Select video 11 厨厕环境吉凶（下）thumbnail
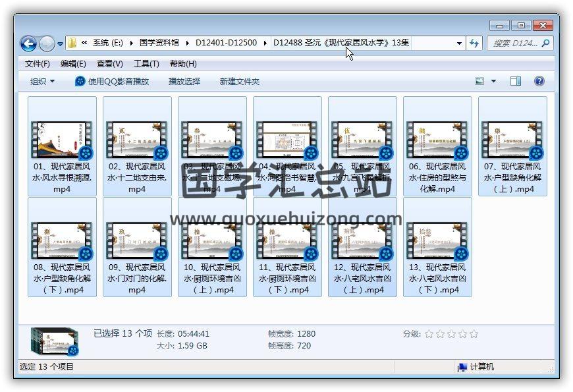 [287, 241]
